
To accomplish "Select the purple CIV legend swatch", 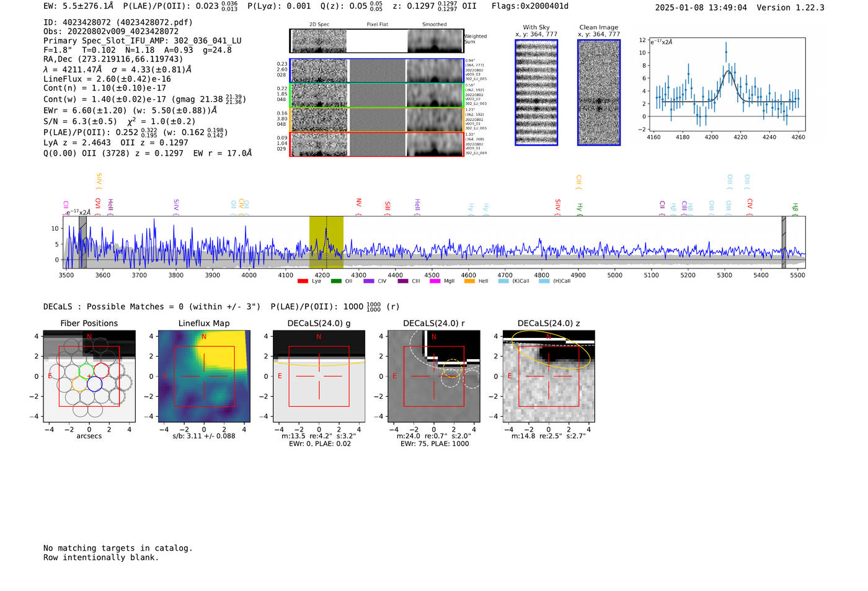I will (369, 281).
